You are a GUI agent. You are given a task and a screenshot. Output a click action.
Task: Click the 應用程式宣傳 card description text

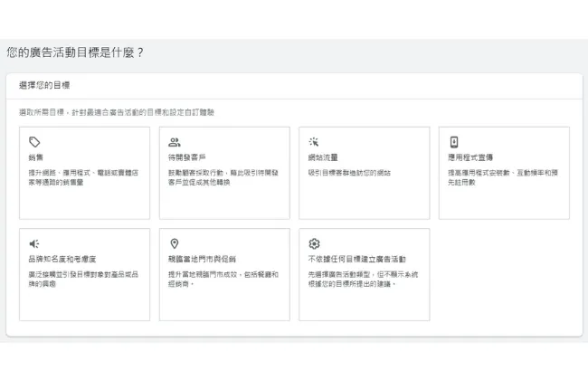(503, 176)
